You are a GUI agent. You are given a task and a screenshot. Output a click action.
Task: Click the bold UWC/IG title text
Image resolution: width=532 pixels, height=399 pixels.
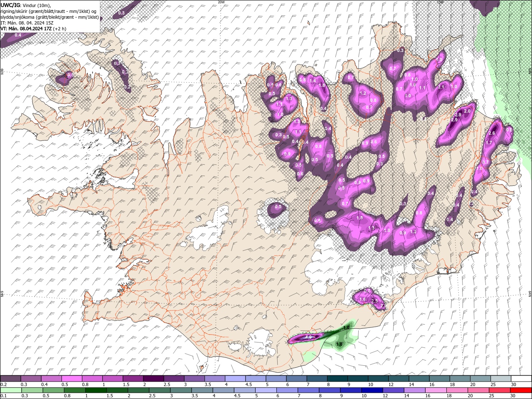click(x=11, y=5)
